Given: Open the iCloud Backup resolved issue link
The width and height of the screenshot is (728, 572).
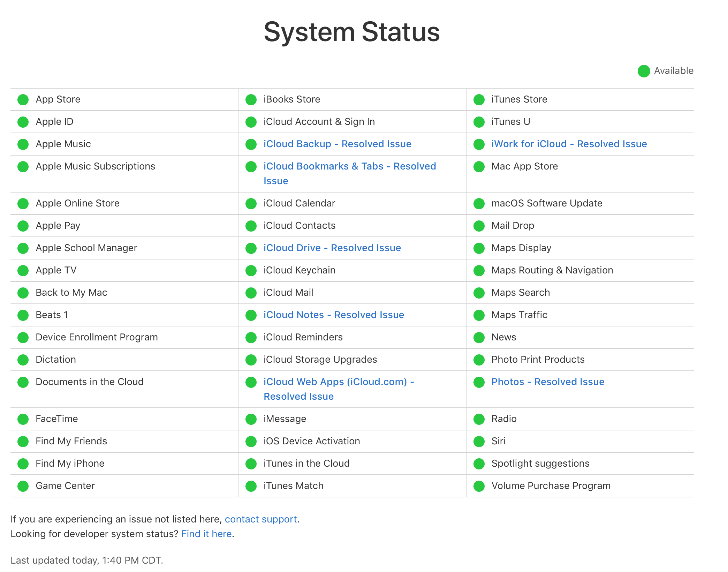Looking at the screenshot, I should tap(338, 144).
